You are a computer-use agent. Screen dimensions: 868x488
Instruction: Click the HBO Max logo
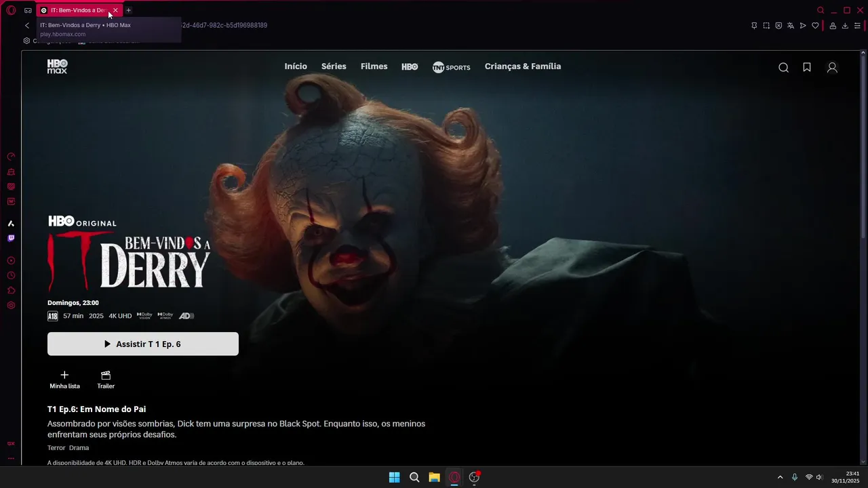(x=57, y=66)
